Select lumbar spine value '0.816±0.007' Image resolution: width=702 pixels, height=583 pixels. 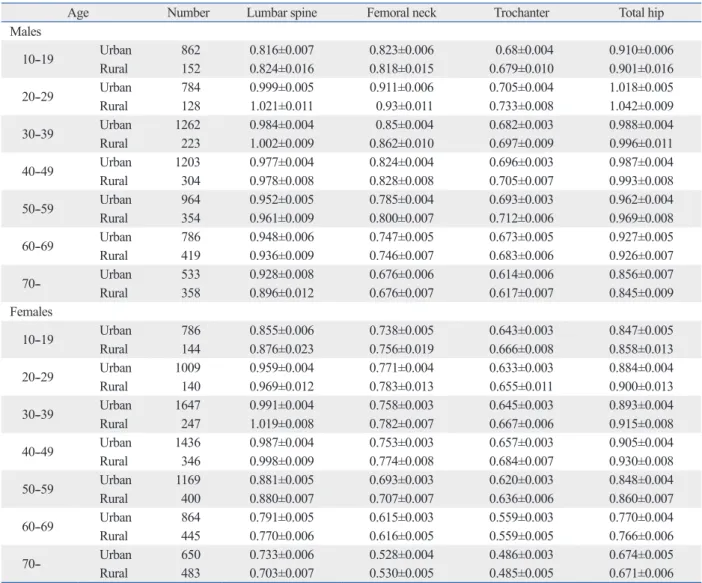[282, 50]
